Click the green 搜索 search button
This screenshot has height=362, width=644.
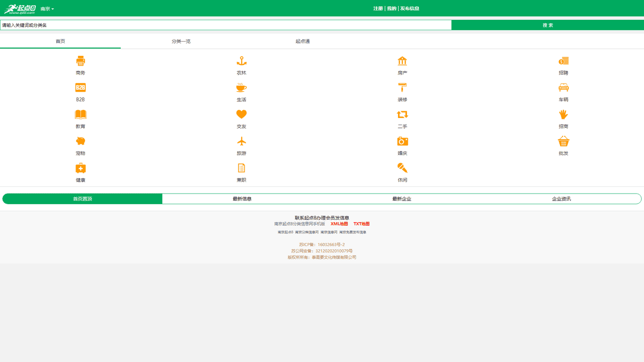pyautogui.click(x=548, y=25)
